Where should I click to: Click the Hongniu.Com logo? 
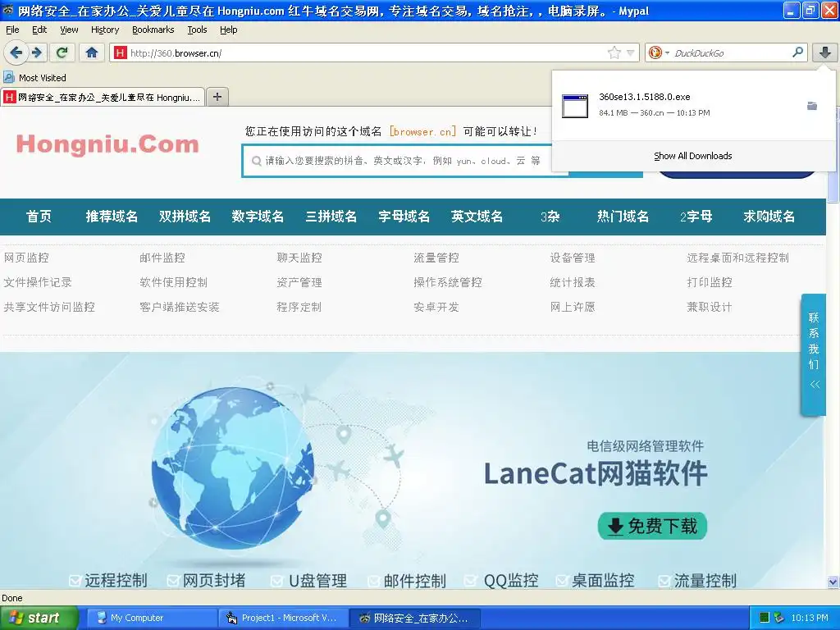tap(107, 144)
